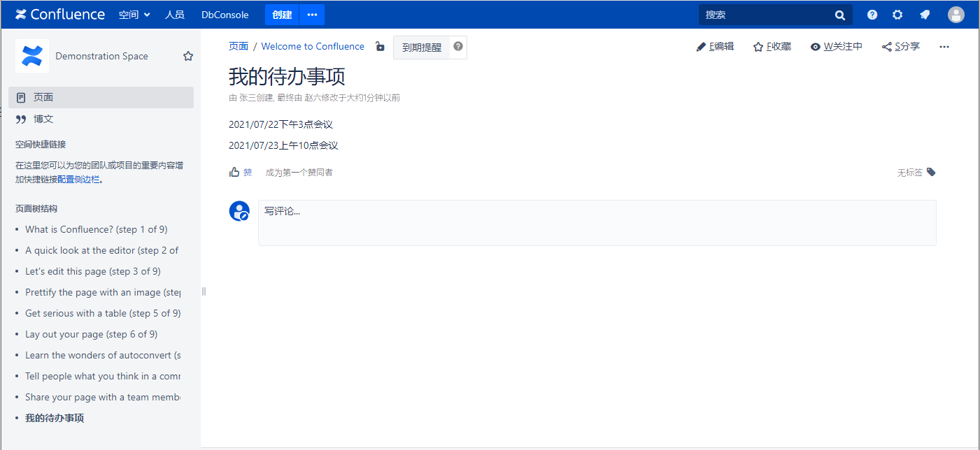The image size is (980, 450).
Task: Open the Welcome to Confluence breadcrumb link
Action: (x=313, y=47)
